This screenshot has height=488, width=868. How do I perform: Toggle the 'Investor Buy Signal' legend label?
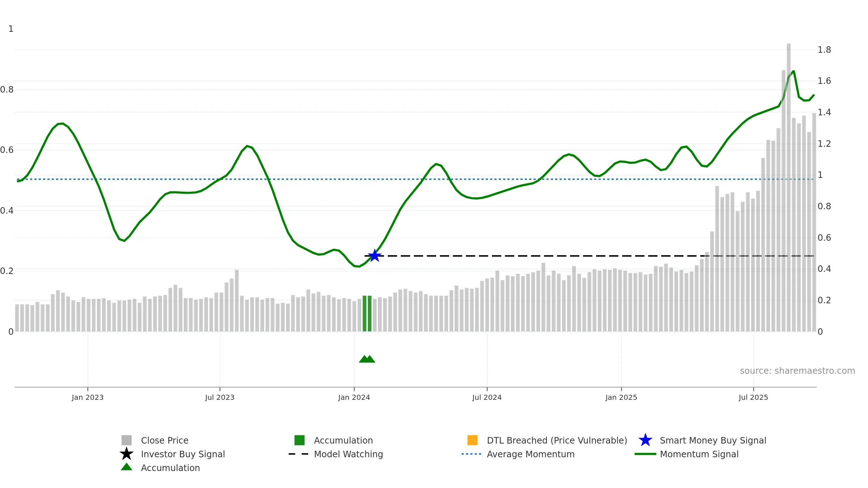pos(183,454)
